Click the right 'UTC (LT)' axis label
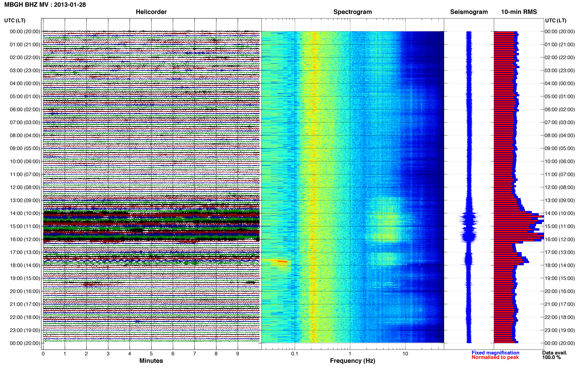Viewport: 588px width, 368px height. pyautogui.click(x=556, y=20)
